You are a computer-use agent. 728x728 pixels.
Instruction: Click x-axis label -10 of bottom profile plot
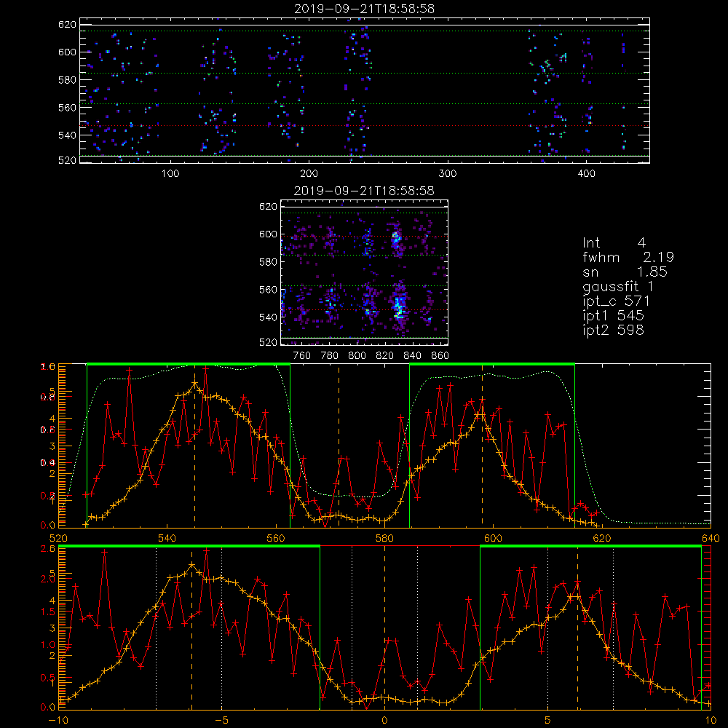58,721
